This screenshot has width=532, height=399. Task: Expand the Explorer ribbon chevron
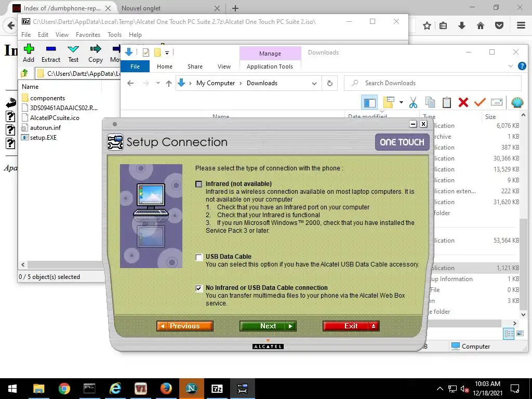tap(511, 66)
